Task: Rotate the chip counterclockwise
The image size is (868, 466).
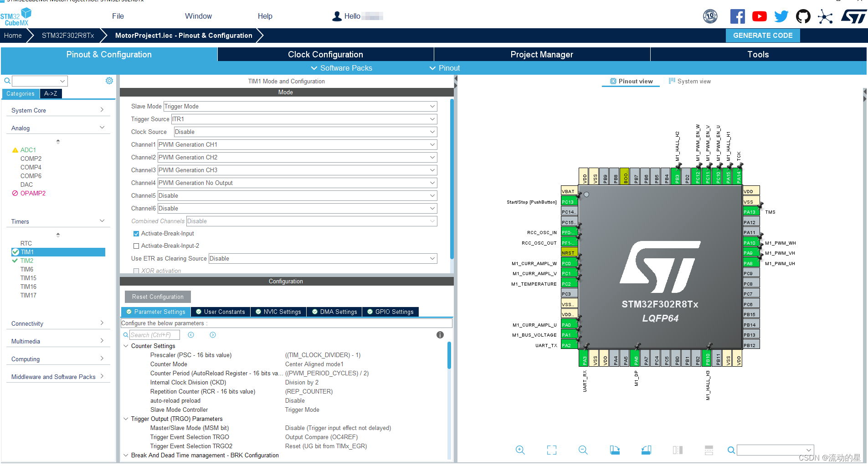Action: pyautogui.click(x=646, y=450)
